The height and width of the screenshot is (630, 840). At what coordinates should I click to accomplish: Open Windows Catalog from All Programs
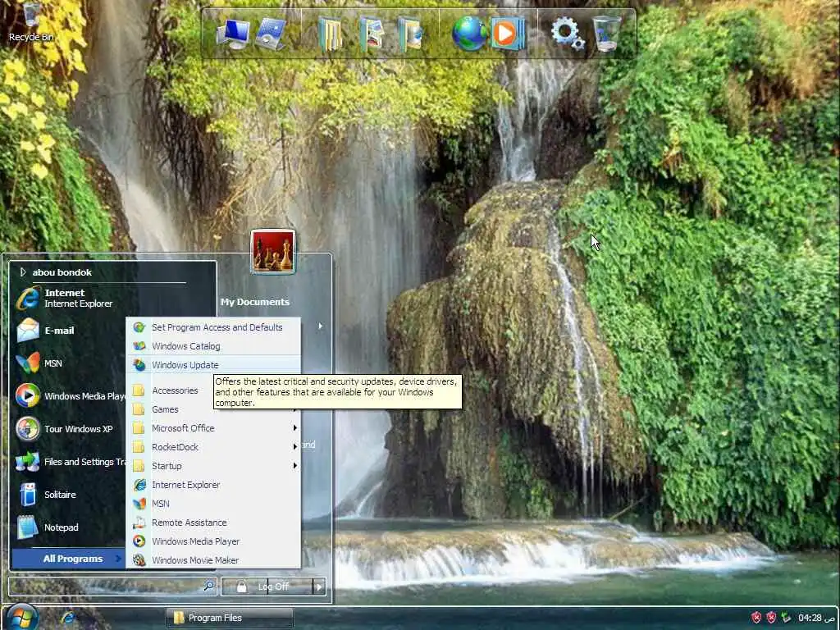click(x=214, y=346)
